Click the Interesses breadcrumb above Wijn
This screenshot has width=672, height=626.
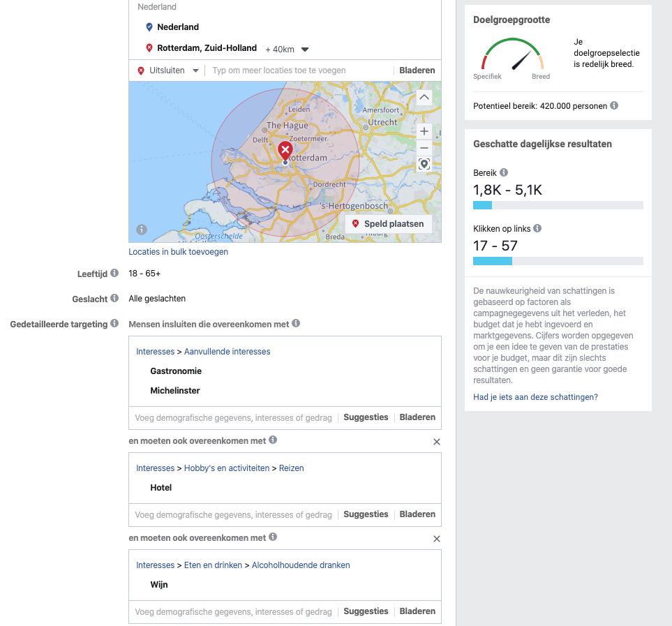click(155, 565)
